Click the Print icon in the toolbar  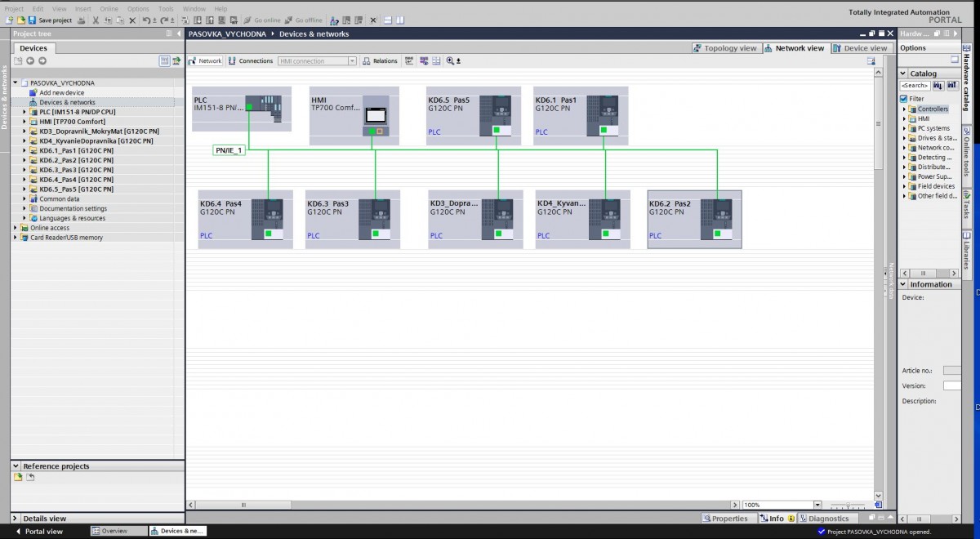tap(81, 20)
